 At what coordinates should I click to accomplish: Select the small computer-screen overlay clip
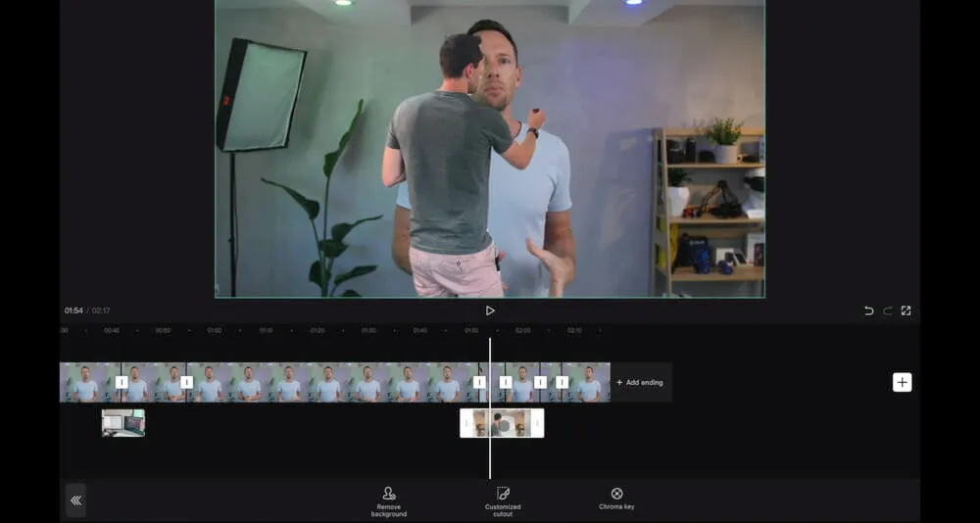(x=123, y=423)
